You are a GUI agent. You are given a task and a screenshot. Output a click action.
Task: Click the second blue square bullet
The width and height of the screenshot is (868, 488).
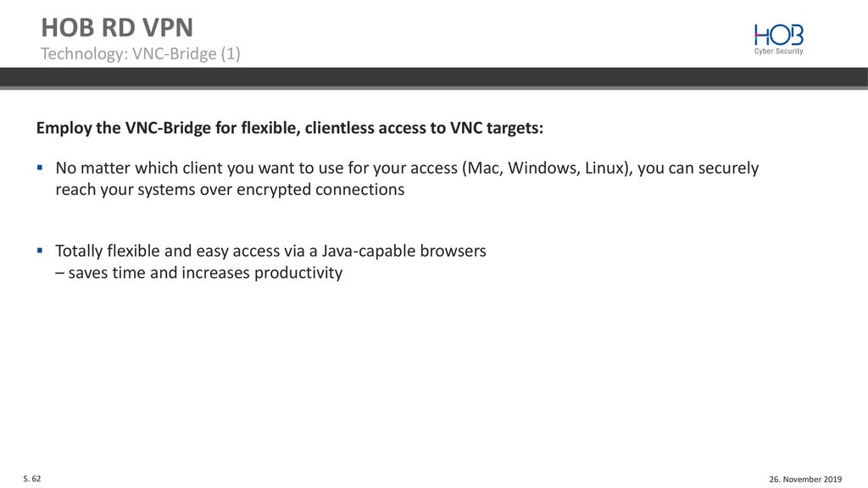point(40,251)
